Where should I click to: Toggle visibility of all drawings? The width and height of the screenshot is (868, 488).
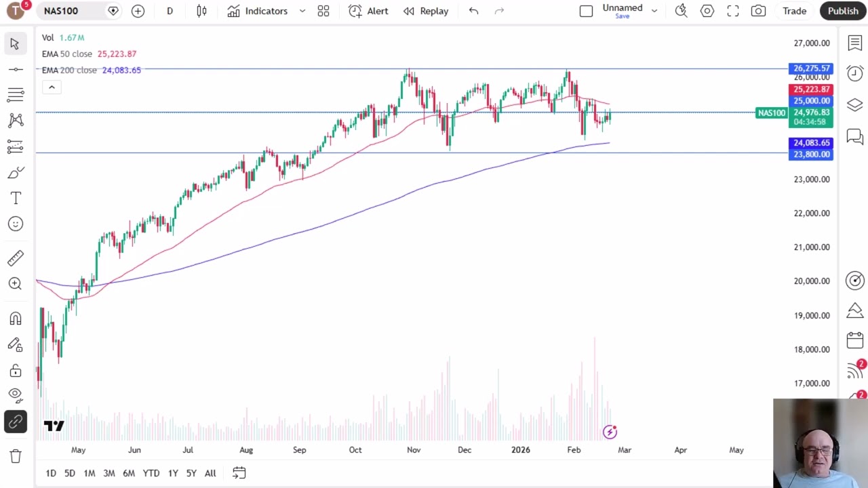click(15, 395)
